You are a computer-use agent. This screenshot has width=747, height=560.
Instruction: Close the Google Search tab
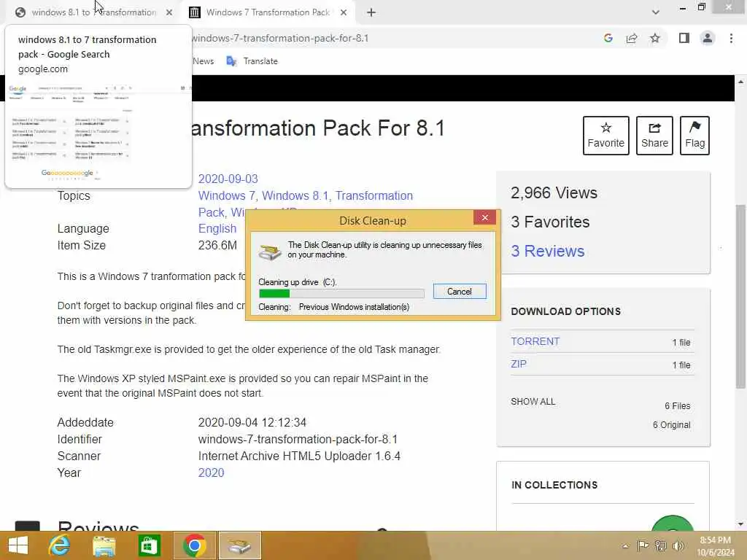(169, 12)
